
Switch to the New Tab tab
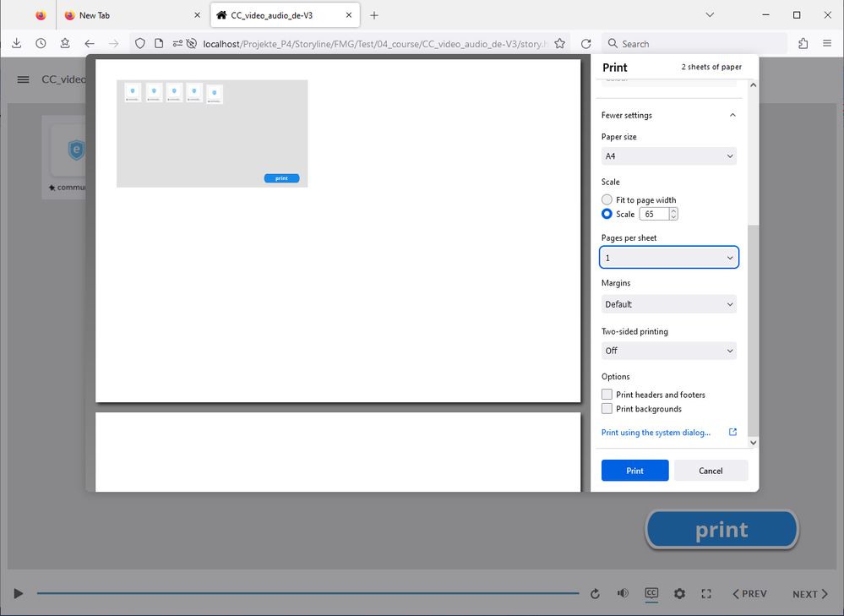click(127, 15)
